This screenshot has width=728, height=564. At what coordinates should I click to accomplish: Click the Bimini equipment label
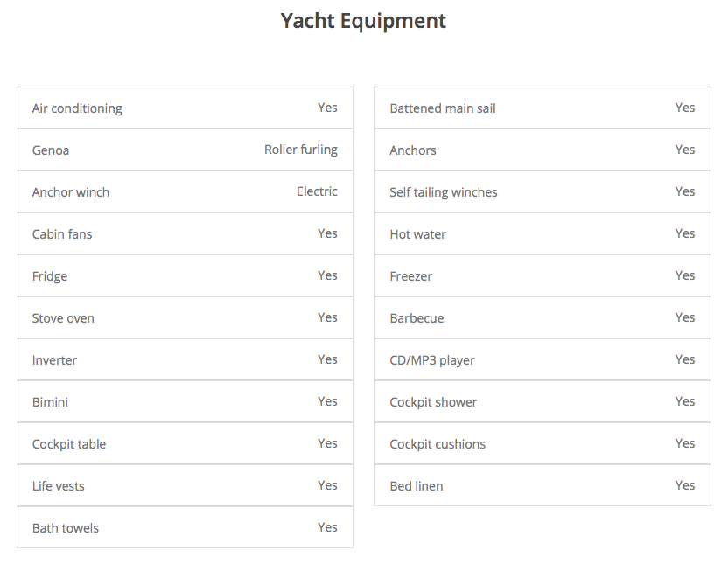point(50,402)
